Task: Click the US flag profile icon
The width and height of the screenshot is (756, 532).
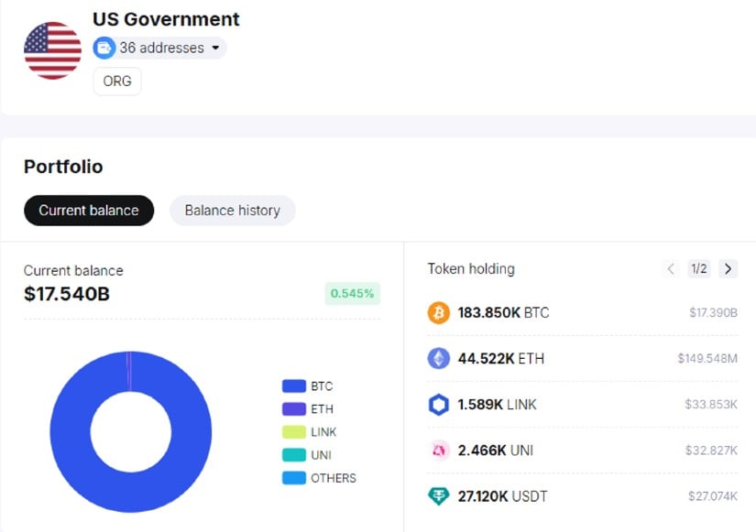Action: [52, 50]
